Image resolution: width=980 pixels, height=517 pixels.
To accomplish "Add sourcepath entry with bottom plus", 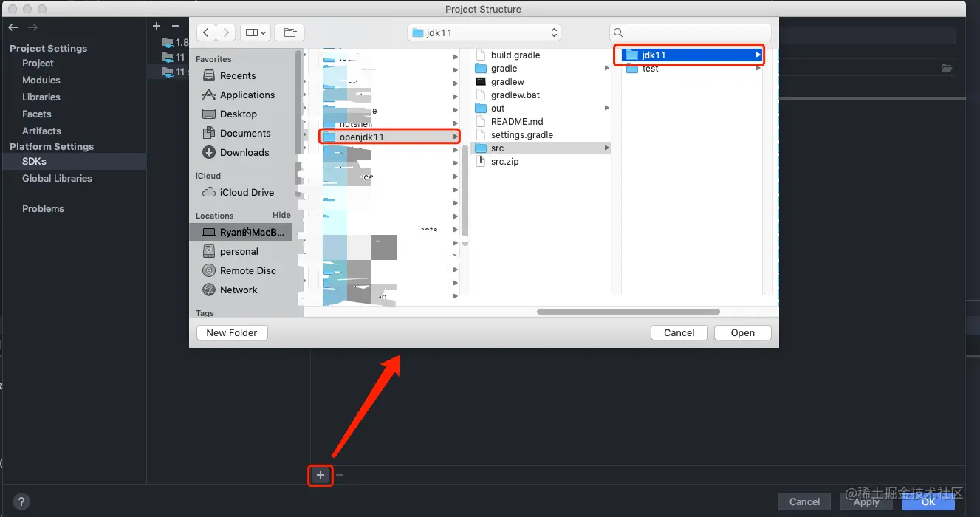I will [x=321, y=475].
